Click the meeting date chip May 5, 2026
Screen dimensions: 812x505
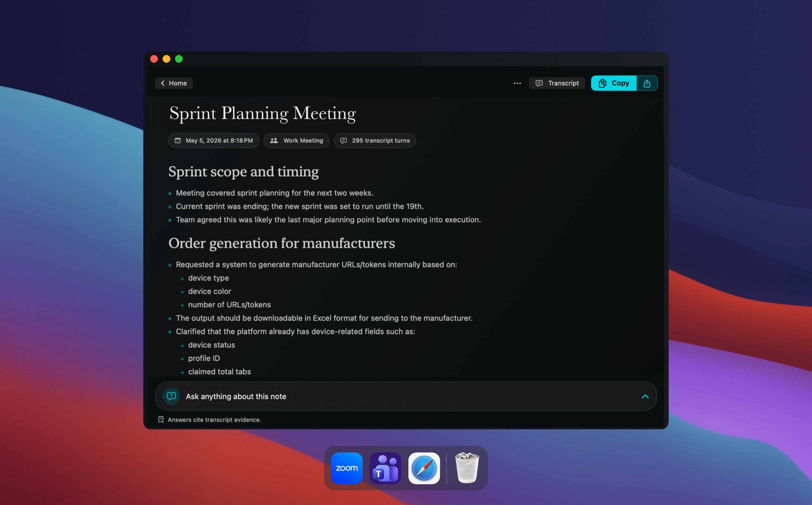pos(214,141)
